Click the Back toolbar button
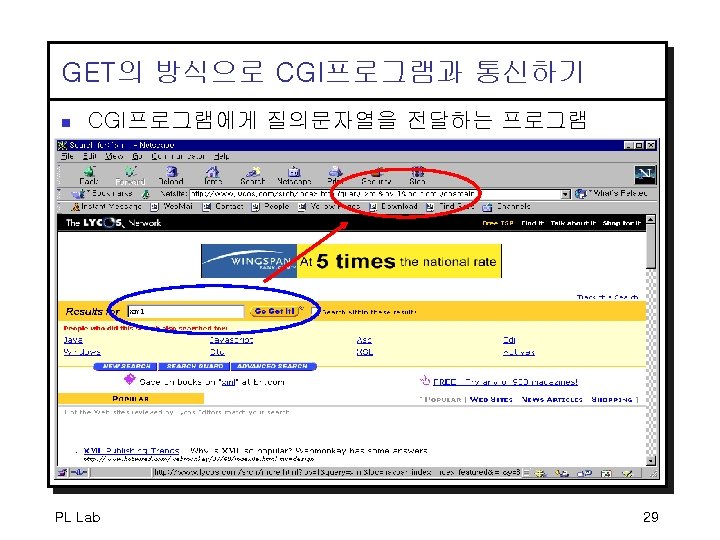 89,175
